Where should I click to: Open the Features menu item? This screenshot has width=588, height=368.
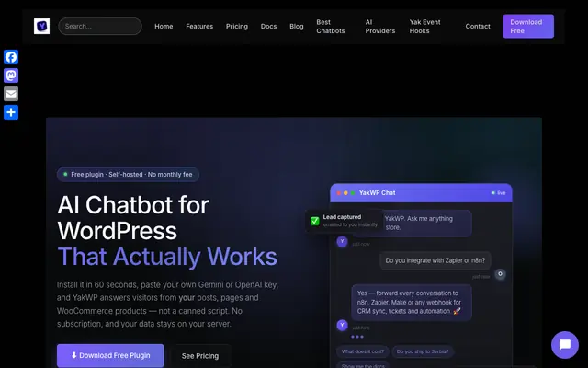pyautogui.click(x=199, y=27)
